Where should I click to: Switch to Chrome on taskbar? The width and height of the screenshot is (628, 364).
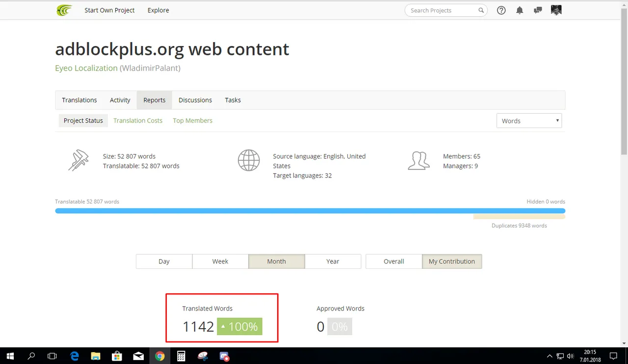pyautogui.click(x=160, y=356)
